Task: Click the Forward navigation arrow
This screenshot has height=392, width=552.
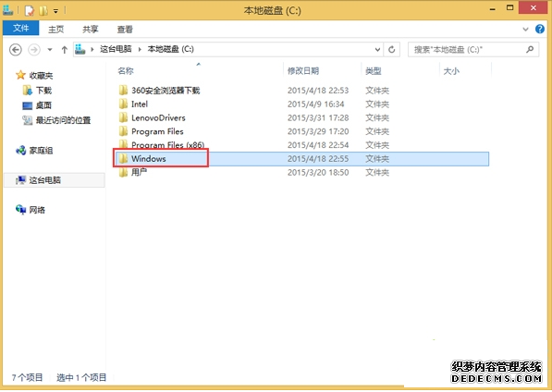Action: (34, 50)
